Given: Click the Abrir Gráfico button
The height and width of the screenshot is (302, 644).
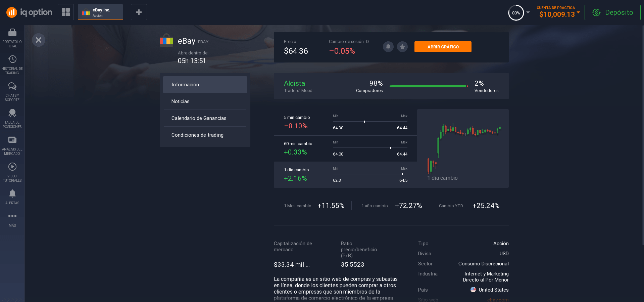Looking at the screenshot, I should [x=443, y=47].
